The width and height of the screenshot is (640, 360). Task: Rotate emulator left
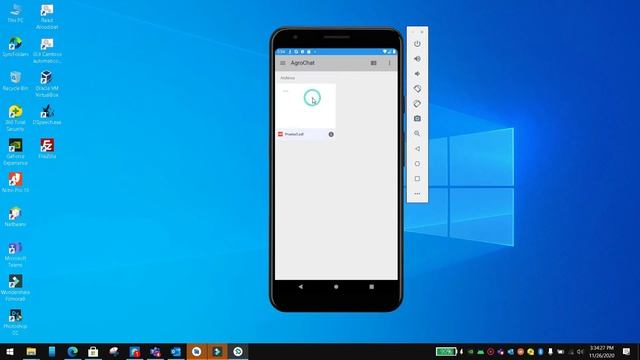point(417,89)
